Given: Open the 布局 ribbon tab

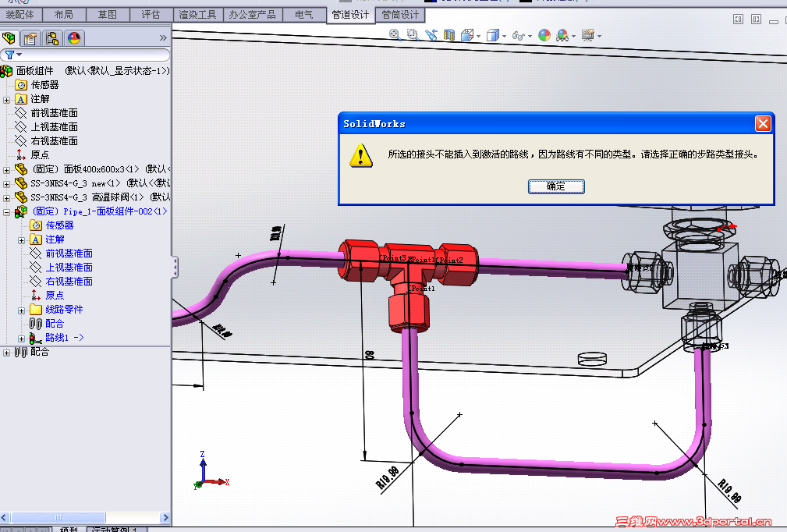Looking at the screenshot, I should click(64, 15).
